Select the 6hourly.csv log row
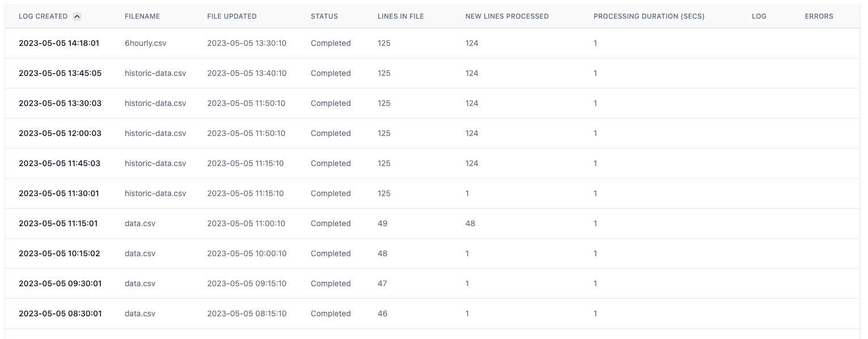The image size is (868, 339). pos(145,43)
